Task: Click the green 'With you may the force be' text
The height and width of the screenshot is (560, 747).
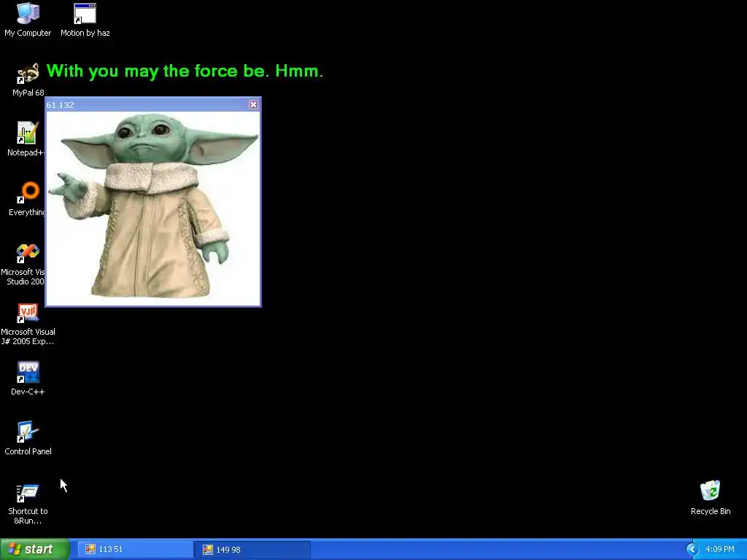Action: [185, 71]
